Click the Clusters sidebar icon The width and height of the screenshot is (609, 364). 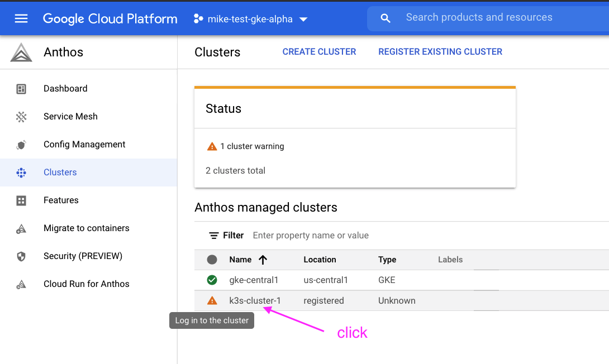tap(21, 173)
